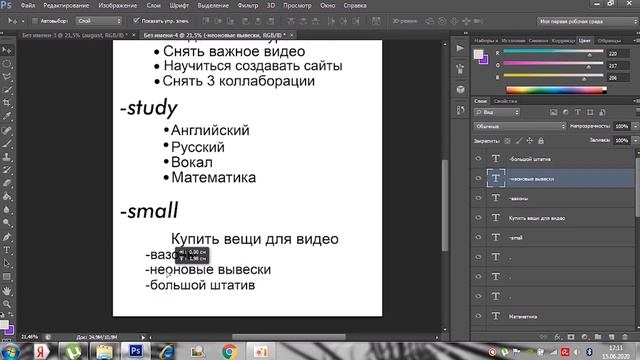The width and height of the screenshot is (640, 360).
Task: Open the fill Заливка dropdown arrow
Action: (x=636, y=140)
